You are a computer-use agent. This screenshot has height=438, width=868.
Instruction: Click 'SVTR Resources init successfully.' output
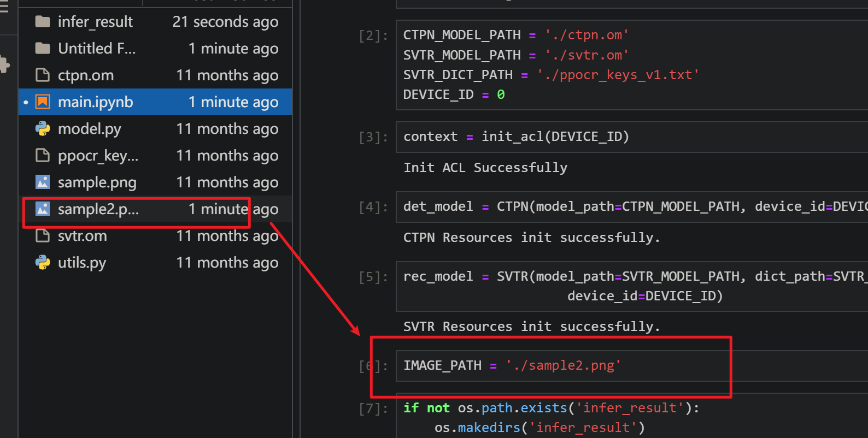(532, 327)
